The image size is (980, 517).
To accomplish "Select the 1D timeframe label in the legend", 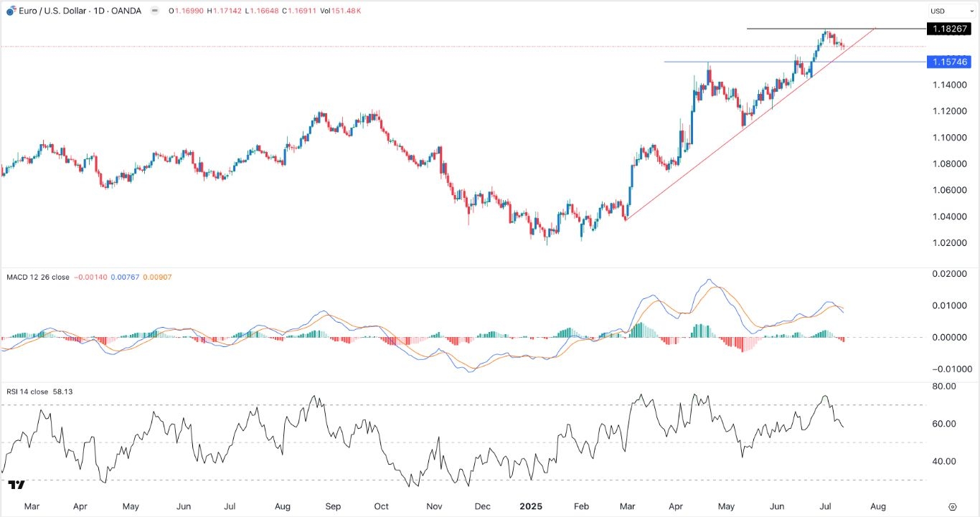I will tap(98, 11).
